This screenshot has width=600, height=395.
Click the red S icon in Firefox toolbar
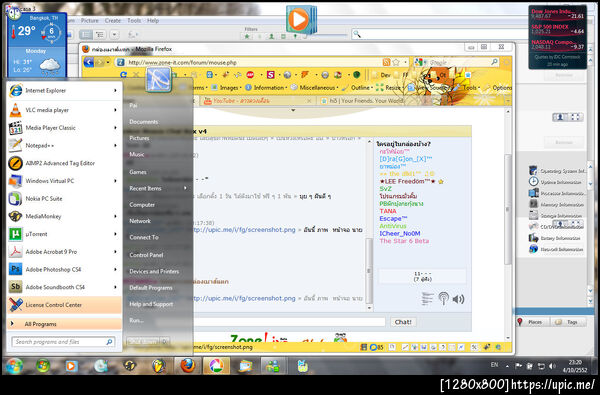(271, 75)
